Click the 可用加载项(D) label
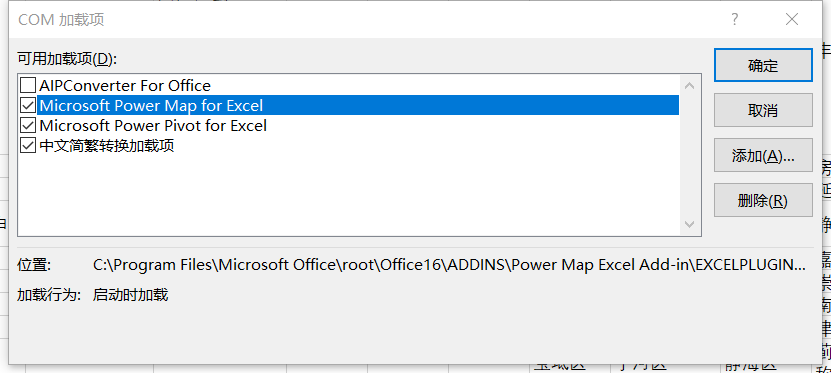The height and width of the screenshot is (373, 831). click(x=67, y=59)
